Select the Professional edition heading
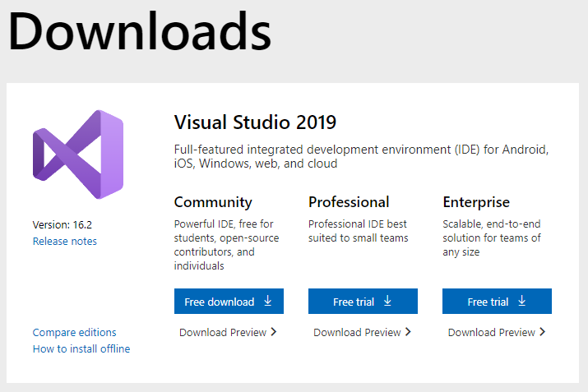 pos(349,202)
